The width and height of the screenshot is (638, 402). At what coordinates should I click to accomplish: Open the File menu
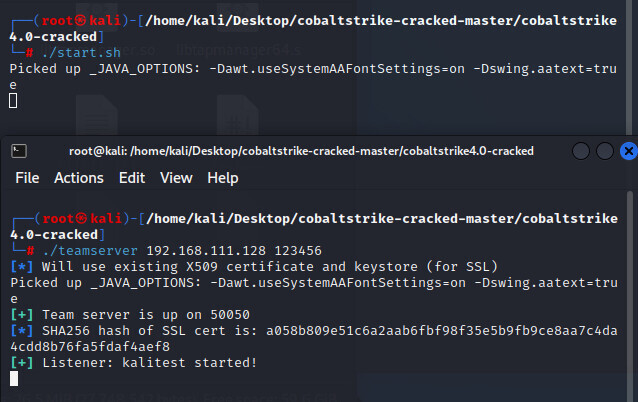pos(27,178)
